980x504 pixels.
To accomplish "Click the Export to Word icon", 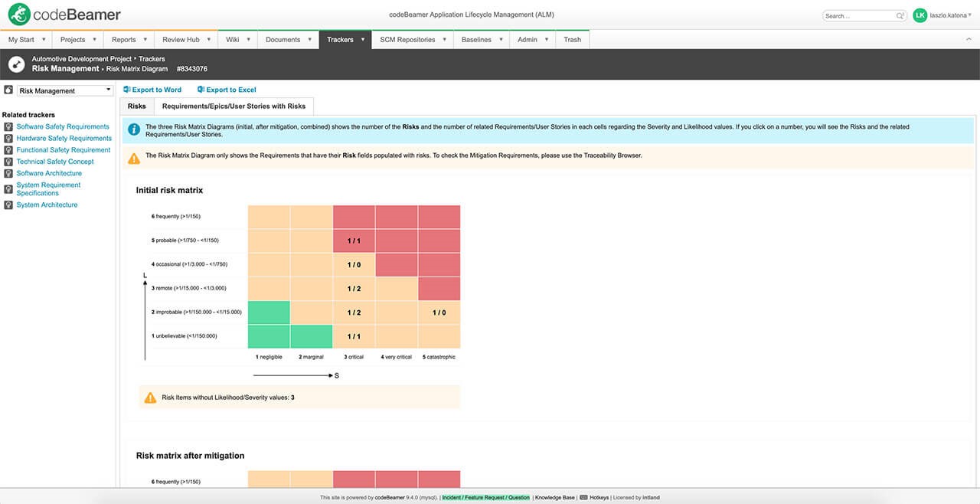I will point(127,90).
